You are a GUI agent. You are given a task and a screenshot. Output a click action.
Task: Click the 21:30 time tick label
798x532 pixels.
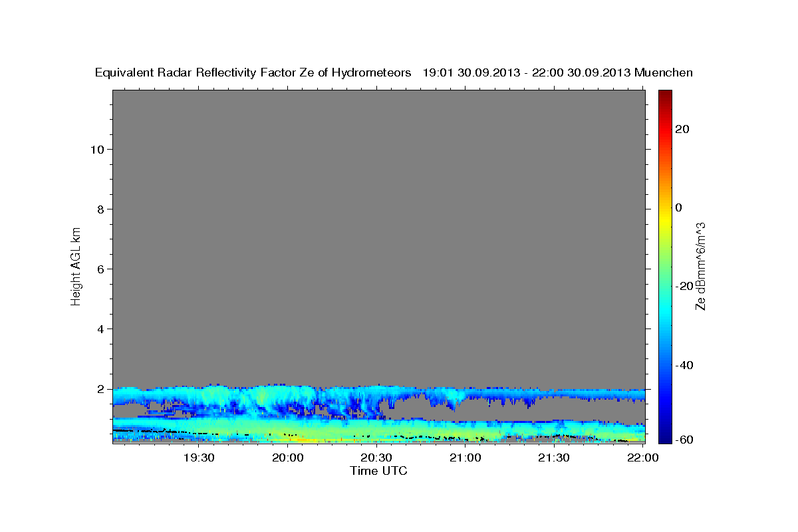coord(554,458)
